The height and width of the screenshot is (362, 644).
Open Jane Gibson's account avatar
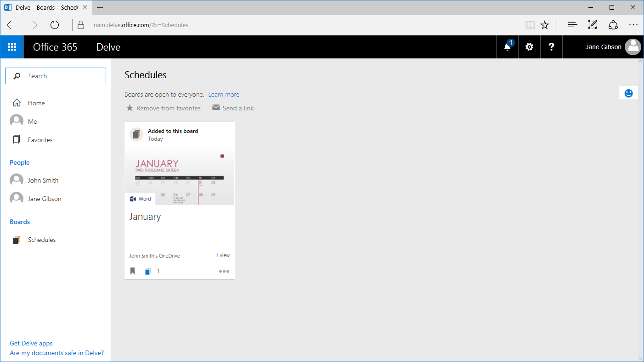[x=633, y=47]
